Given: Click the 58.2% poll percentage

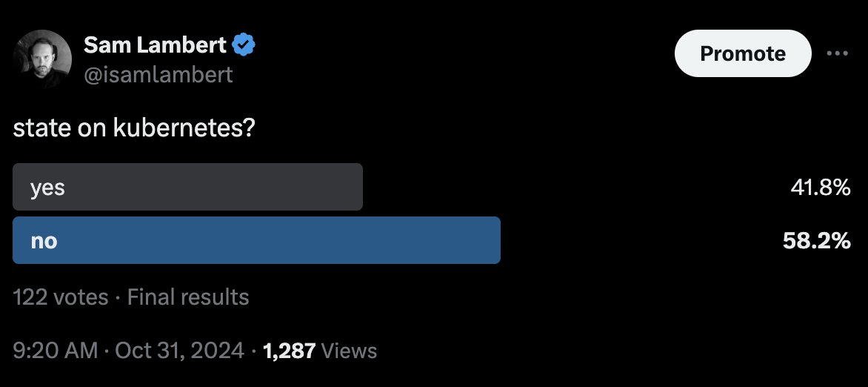Looking at the screenshot, I should point(817,240).
